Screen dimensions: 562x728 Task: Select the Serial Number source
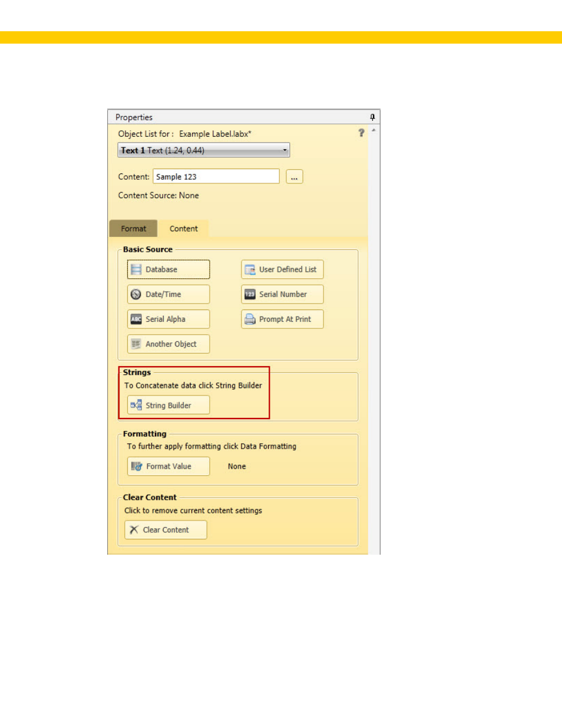pos(282,294)
